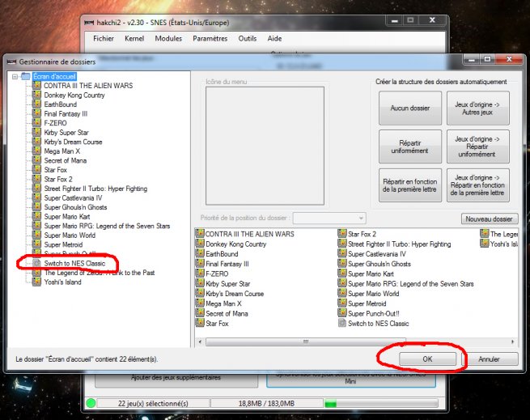The width and height of the screenshot is (530, 420).
Task: Click the Écran d'accueil folder icon
Action: (x=26, y=77)
